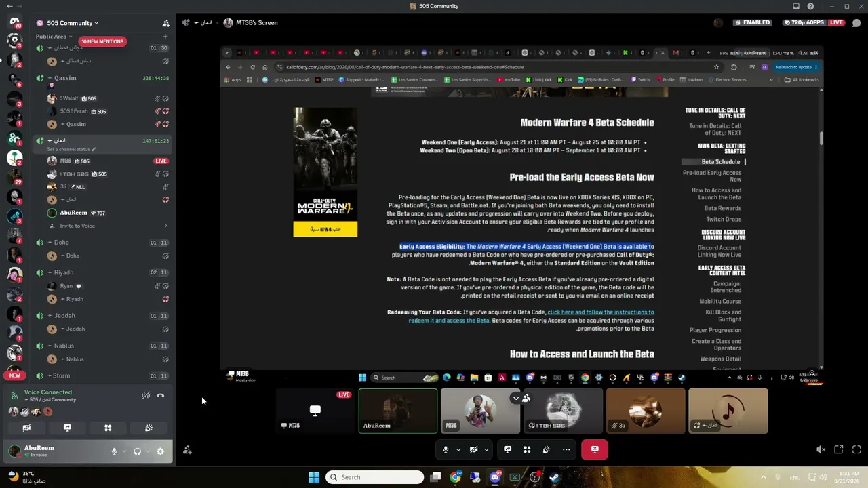Deafen audio with the headphones icon
Image resolution: width=868 pixels, height=488 pixels.
point(137,451)
